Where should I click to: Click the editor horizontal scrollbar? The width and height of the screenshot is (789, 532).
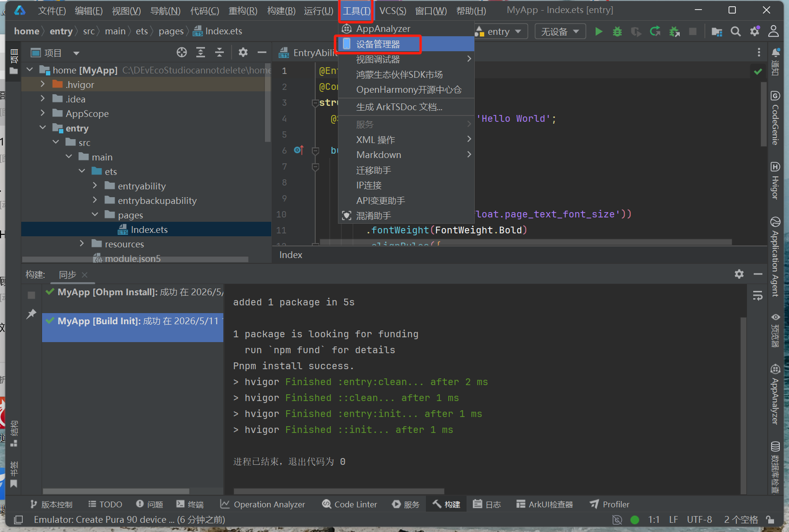click(526, 242)
